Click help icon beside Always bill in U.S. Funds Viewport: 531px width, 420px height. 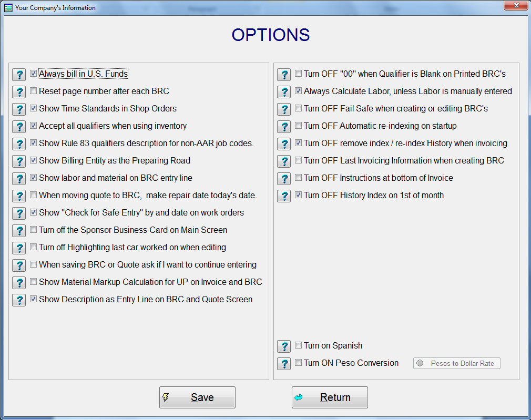click(x=19, y=75)
